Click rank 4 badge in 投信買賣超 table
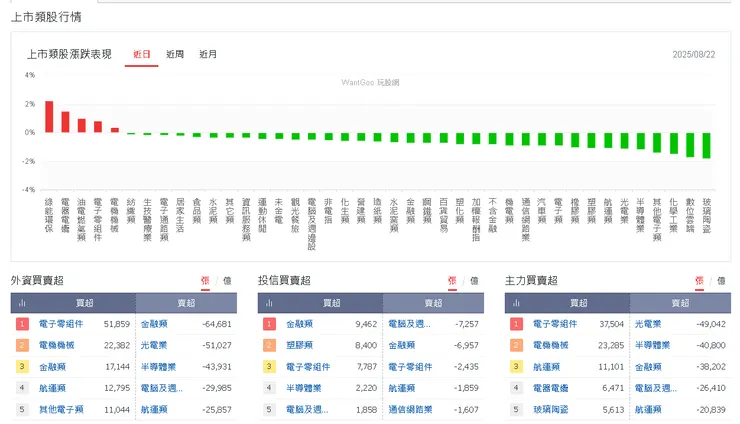The width and height of the screenshot is (740, 424). pos(269,388)
